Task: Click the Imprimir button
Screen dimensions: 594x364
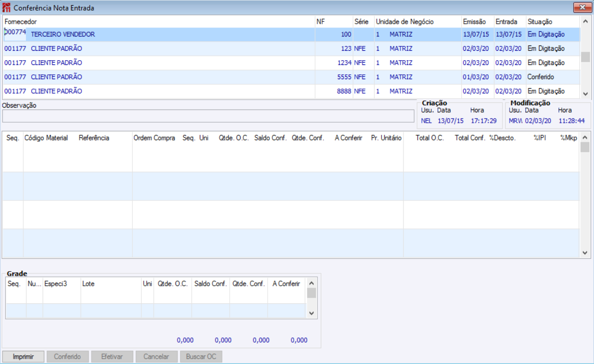Action: click(23, 356)
